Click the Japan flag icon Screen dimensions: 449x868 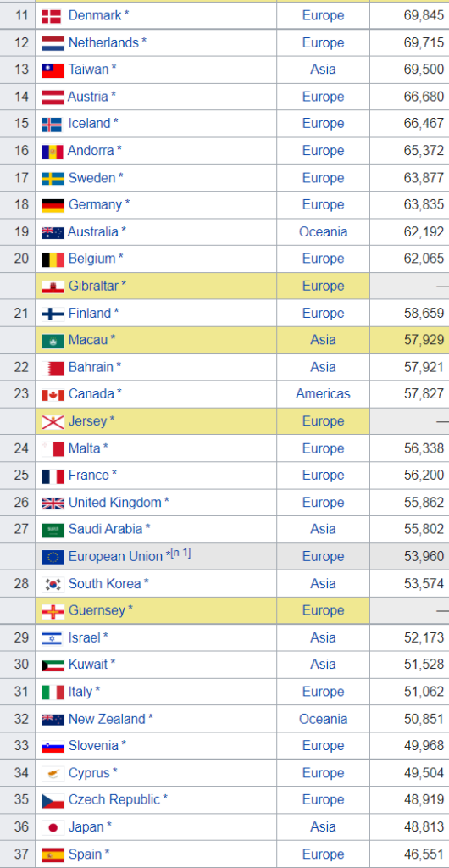coord(53,827)
